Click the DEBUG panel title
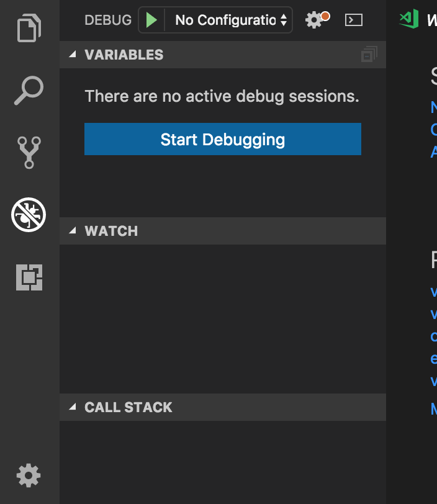437x504 pixels. point(107,19)
